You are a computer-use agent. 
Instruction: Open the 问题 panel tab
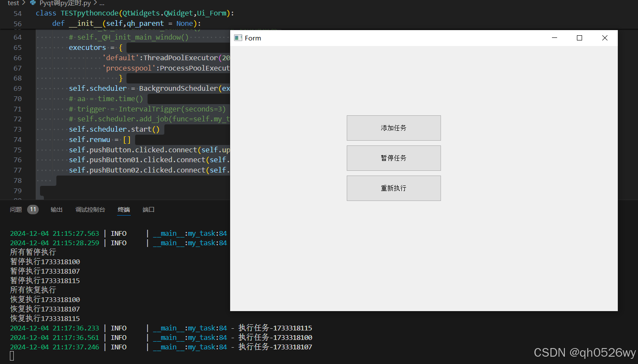16,210
